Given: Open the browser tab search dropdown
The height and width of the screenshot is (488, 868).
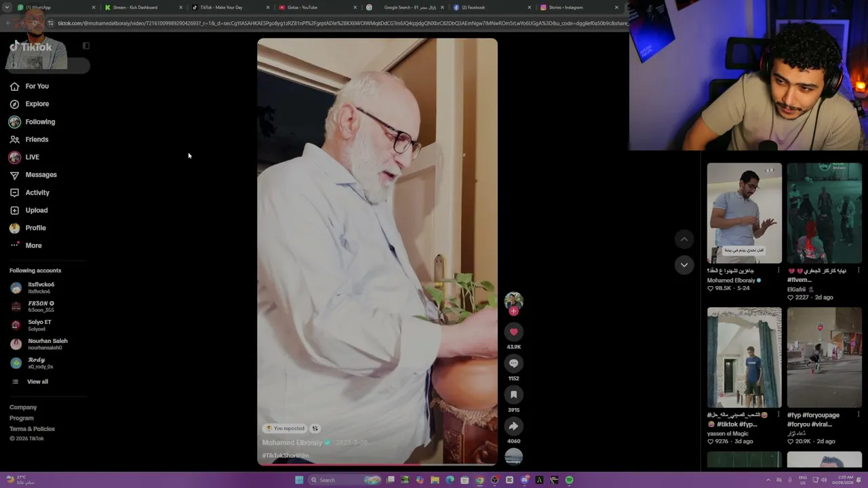Looking at the screenshot, I should [7, 7].
